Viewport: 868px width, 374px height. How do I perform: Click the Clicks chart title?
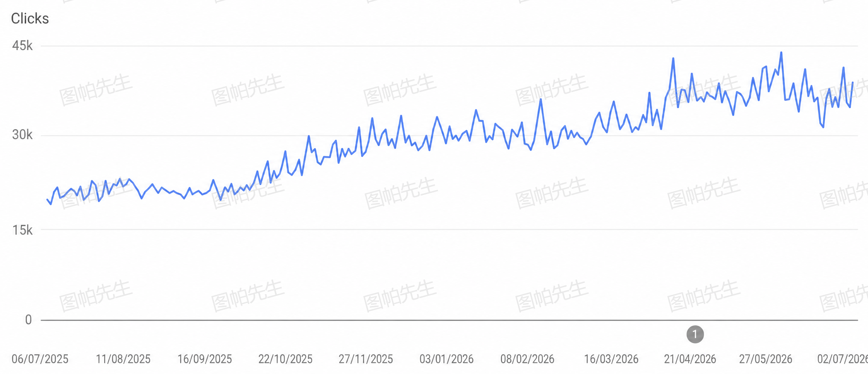coord(30,18)
